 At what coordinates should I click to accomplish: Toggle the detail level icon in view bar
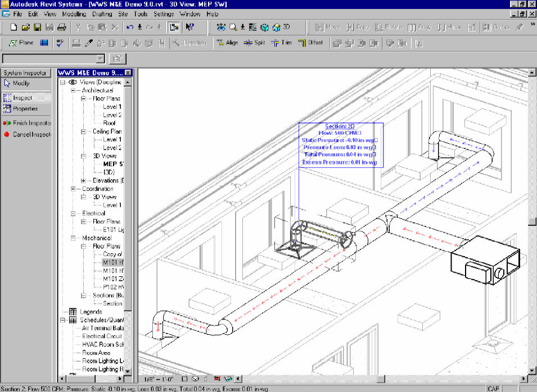coord(184,379)
